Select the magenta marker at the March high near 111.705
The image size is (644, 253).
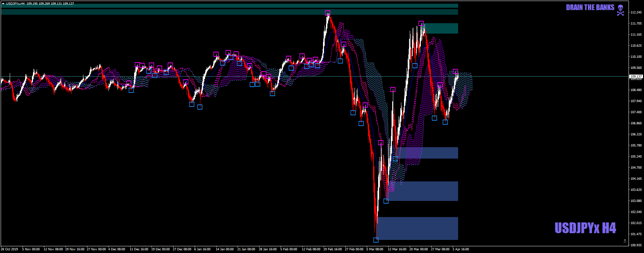pos(421,23)
